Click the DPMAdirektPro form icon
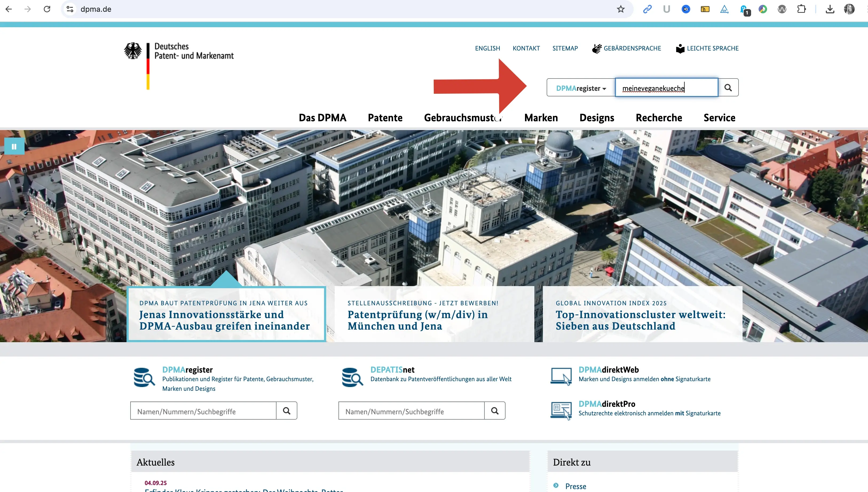 (561, 411)
